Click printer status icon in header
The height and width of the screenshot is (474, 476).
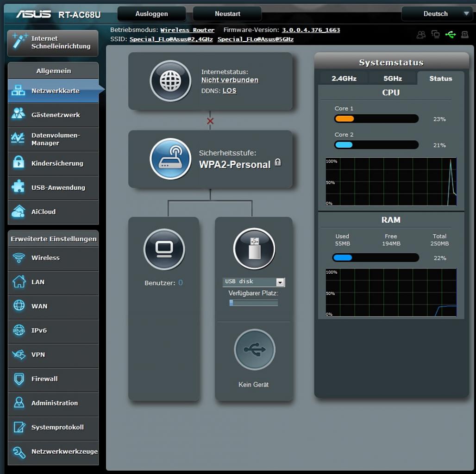tap(465, 35)
